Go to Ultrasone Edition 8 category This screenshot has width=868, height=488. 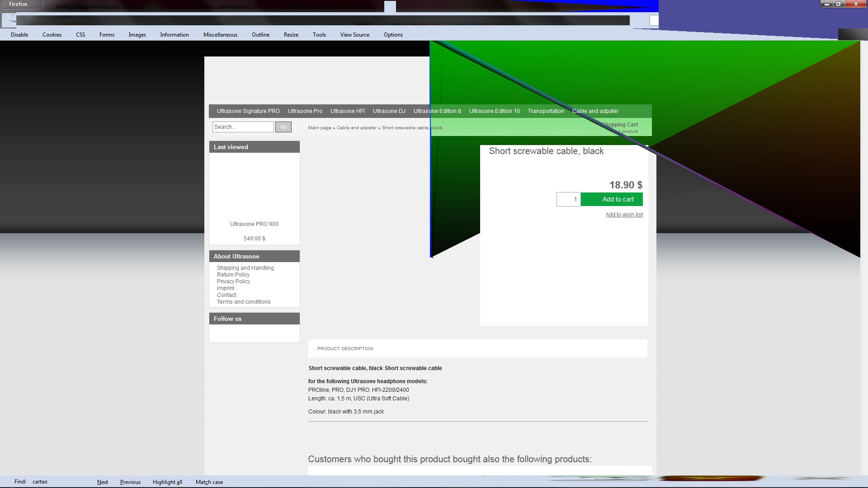(437, 111)
